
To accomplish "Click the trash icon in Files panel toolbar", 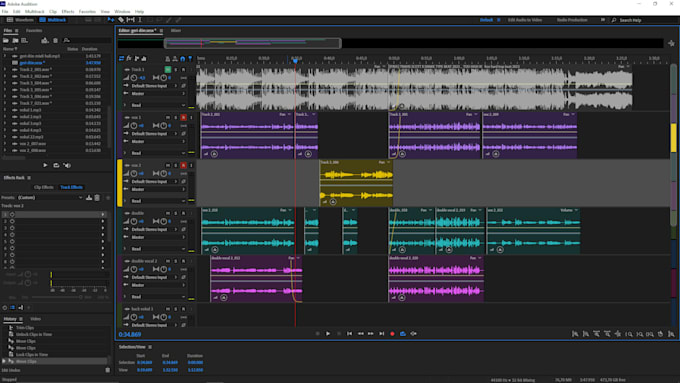I will coord(56,40).
